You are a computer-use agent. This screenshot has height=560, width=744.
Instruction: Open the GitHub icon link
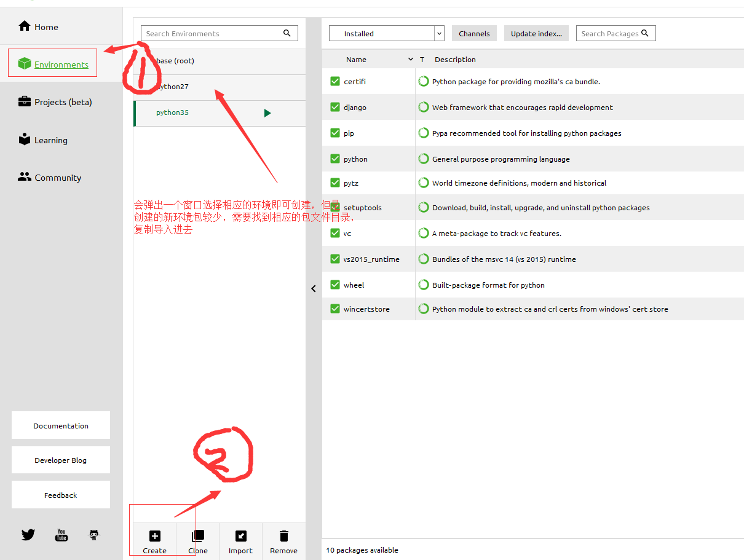pyautogui.click(x=93, y=535)
